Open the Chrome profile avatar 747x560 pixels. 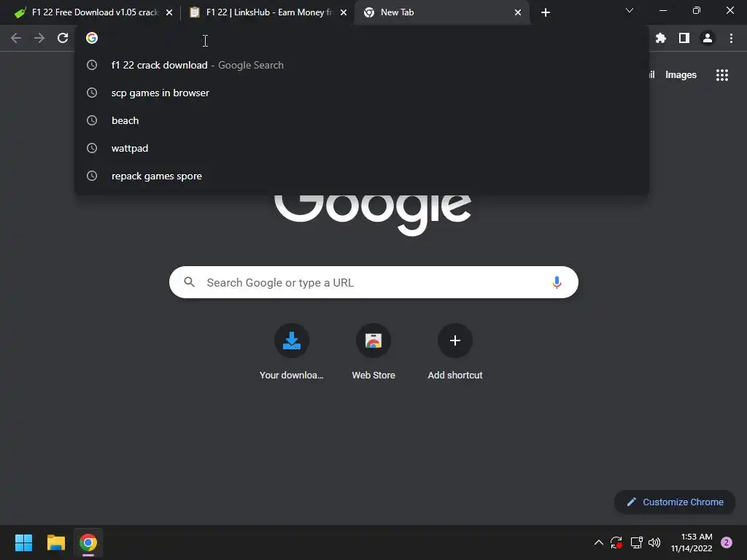click(x=708, y=38)
